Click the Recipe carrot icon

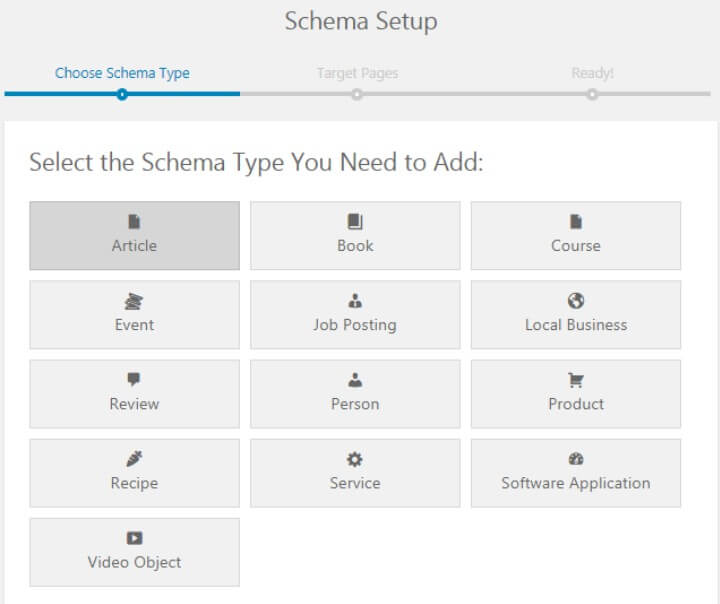tap(134, 459)
